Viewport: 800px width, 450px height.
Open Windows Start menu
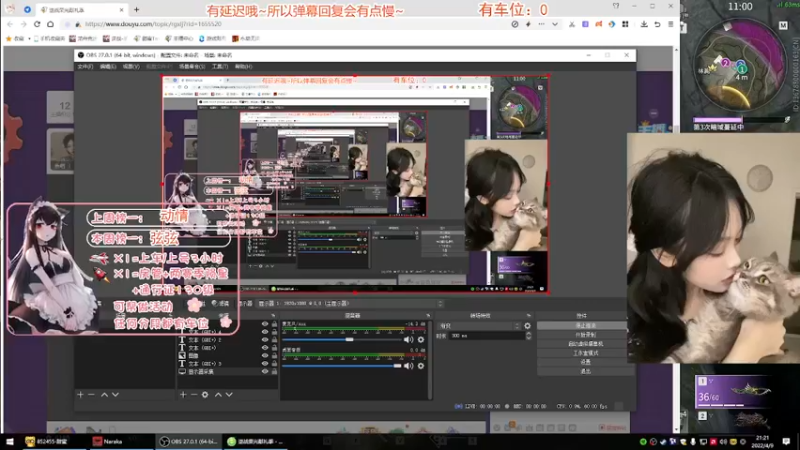(9, 441)
